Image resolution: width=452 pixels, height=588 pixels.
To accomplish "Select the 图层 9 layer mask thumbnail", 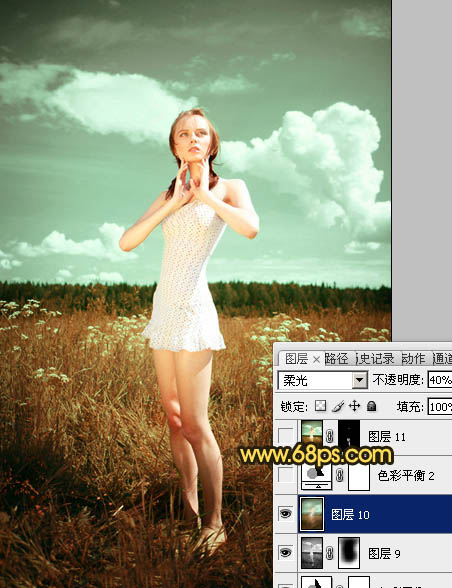I will tap(349, 552).
